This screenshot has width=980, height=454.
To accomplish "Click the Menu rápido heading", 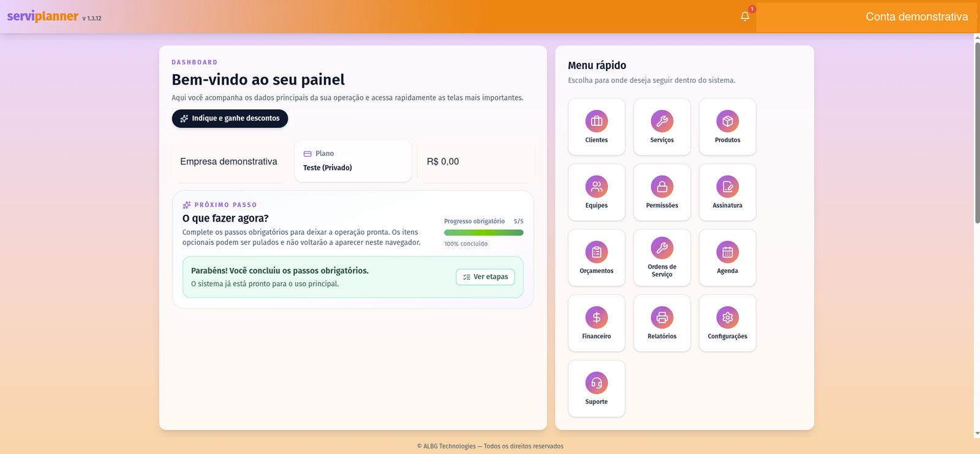I will (597, 65).
